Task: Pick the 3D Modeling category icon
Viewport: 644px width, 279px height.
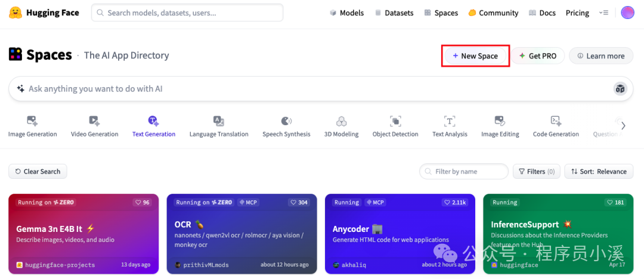Action: (x=341, y=121)
